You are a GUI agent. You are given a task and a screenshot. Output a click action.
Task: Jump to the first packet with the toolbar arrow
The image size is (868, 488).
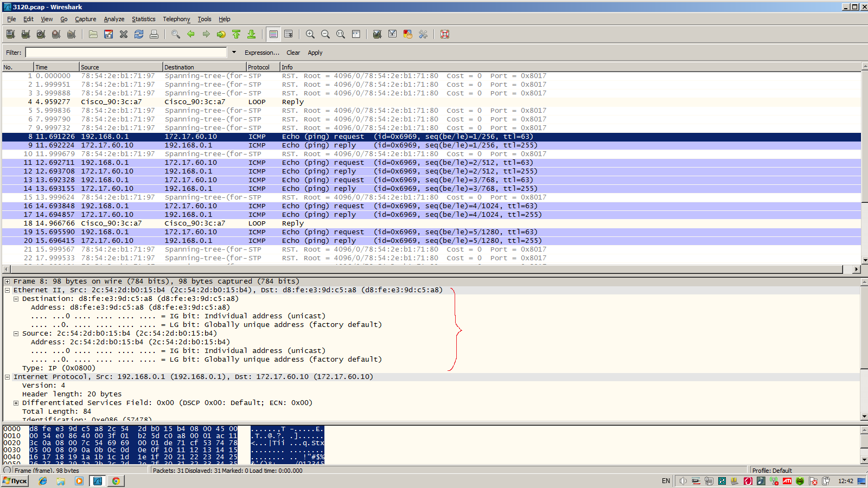point(237,34)
